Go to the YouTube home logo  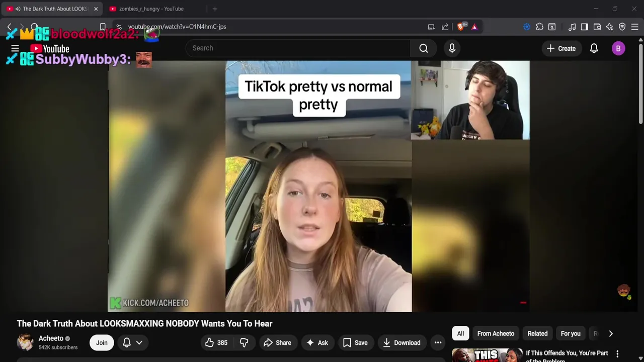49,49
